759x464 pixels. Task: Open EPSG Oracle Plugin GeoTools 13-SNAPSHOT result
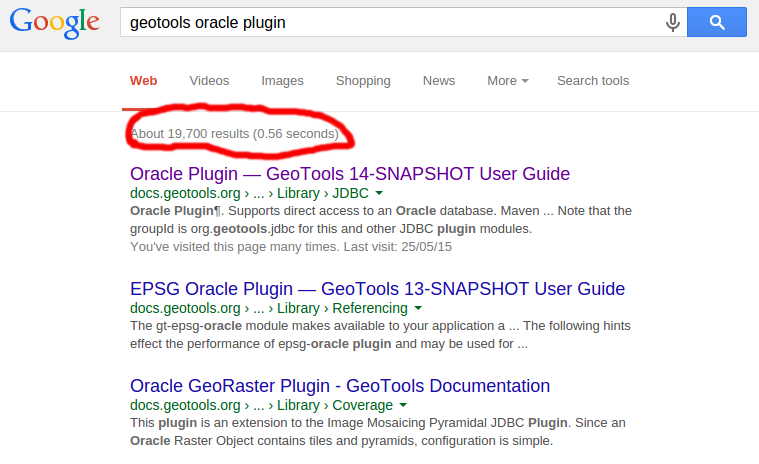(x=378, y=289)
